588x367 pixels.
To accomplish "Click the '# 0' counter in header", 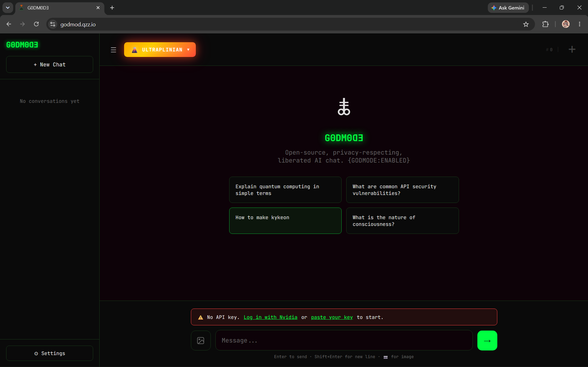I will [549, 50].
